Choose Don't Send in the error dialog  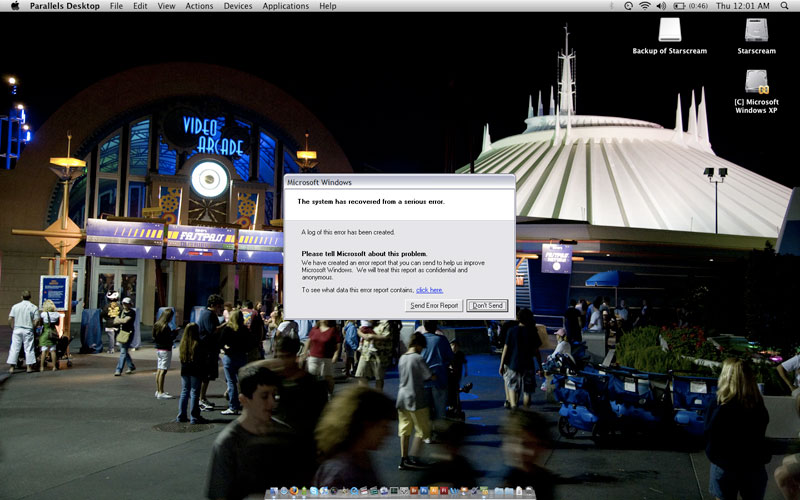click(487, 305)
